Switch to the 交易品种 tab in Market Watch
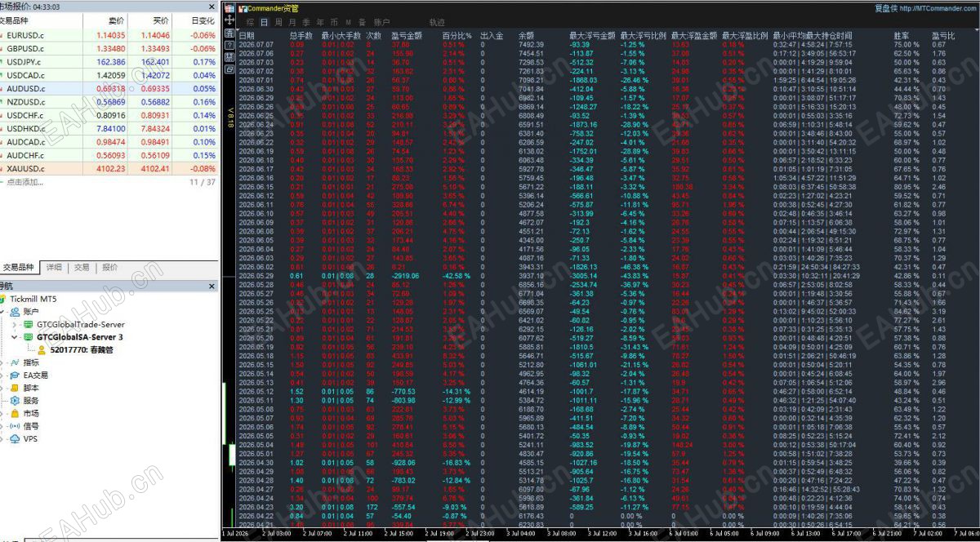The width and height of the screenshot is (980, 542). click(20, 267)
